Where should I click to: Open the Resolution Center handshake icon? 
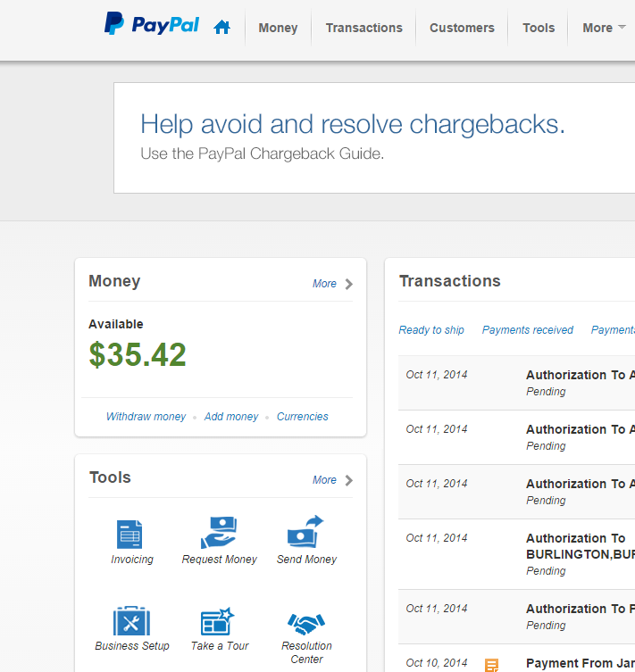306,624
